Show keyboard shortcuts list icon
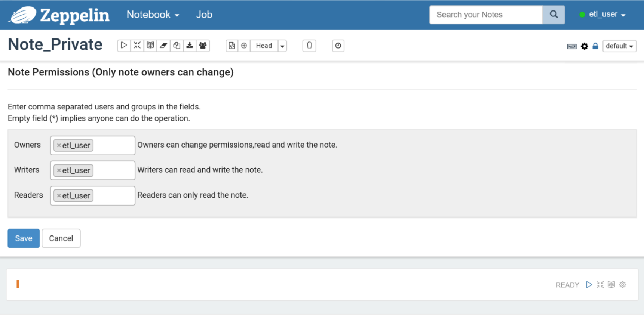The image size is (644, 315). pyautogui.click(x=571, y=46)
